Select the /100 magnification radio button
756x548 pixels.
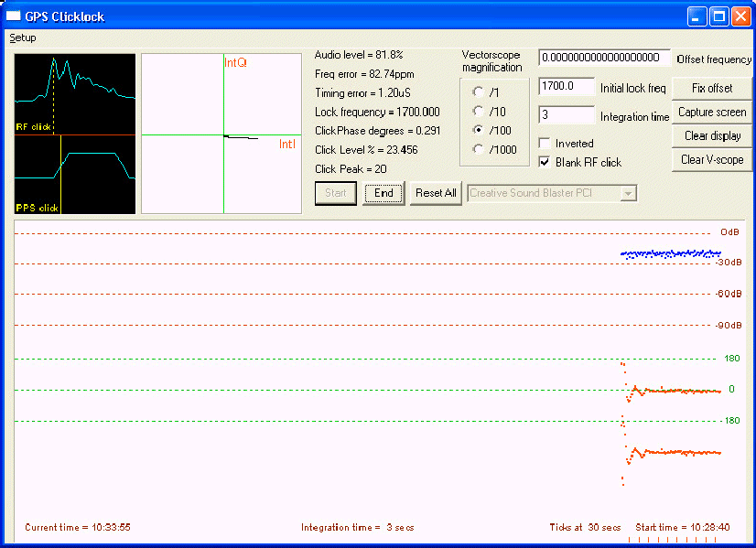478,131
